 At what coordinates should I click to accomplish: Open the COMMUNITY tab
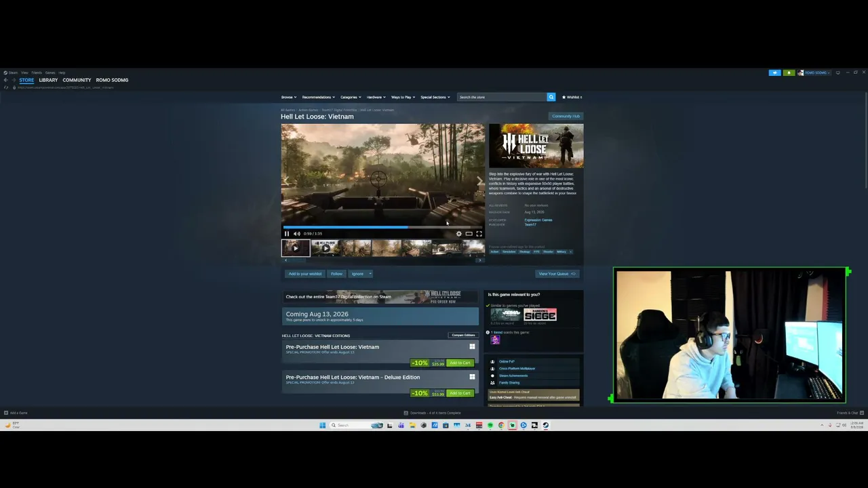tap(77, 80)
